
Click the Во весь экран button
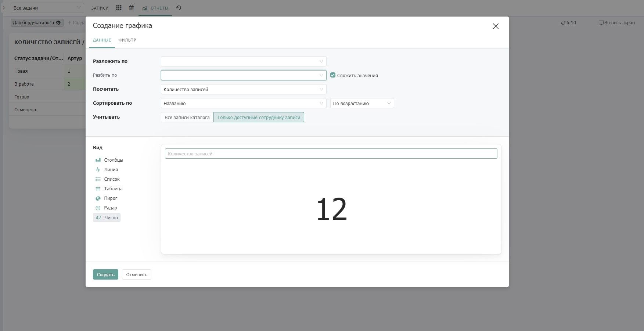pyautogui.click(x=616, y=23)
